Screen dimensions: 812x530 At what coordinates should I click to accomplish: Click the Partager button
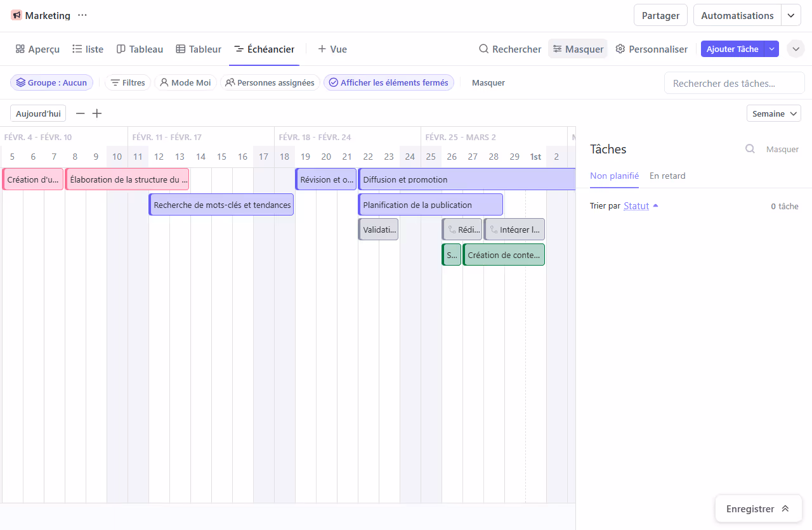click(660, 15)
